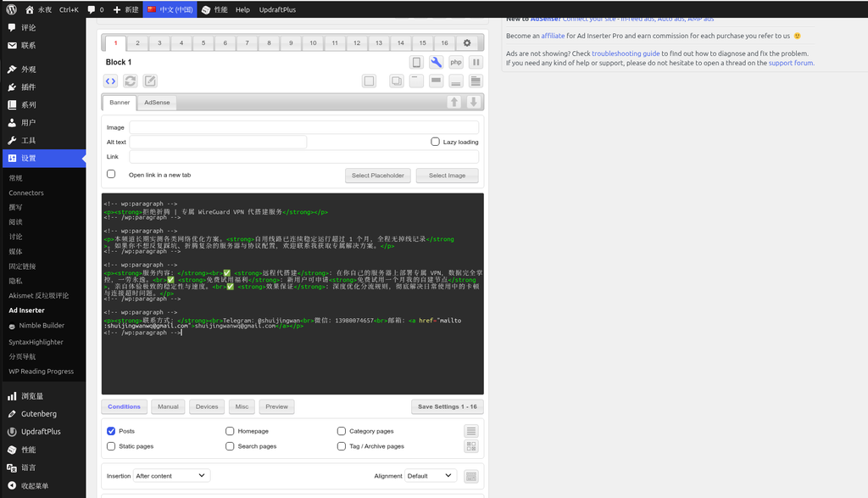The height and width of the screenshot is (498, 868).
Task: Enable Static pages checkbox
Action: point(111,446)
